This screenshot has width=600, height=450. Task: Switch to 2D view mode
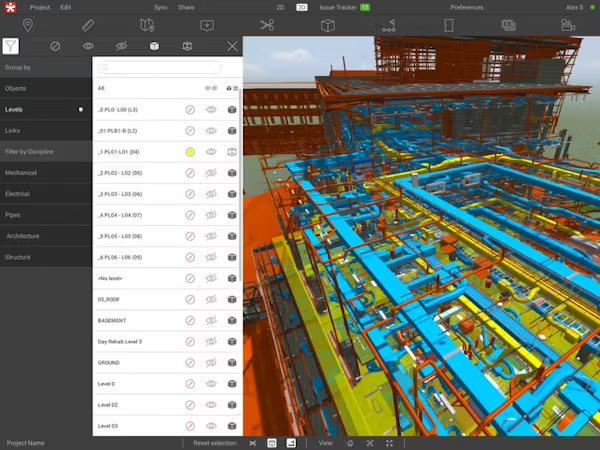click(x=280, y=7)
